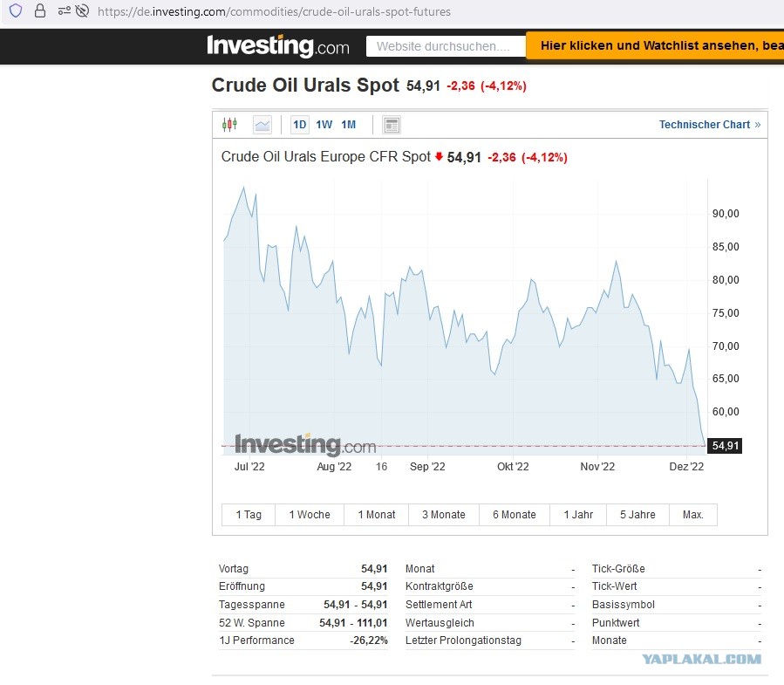Viewport: 784px width, 685px height.
Task: Open the news overlay icon in chart toolbar
Action: click(392, 125)
